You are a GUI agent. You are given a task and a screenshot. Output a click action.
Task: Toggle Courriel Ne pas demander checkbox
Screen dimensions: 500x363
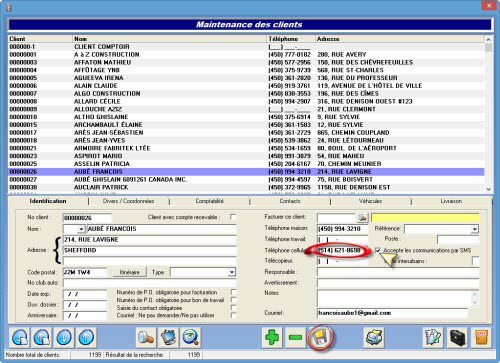coord(233,315)
